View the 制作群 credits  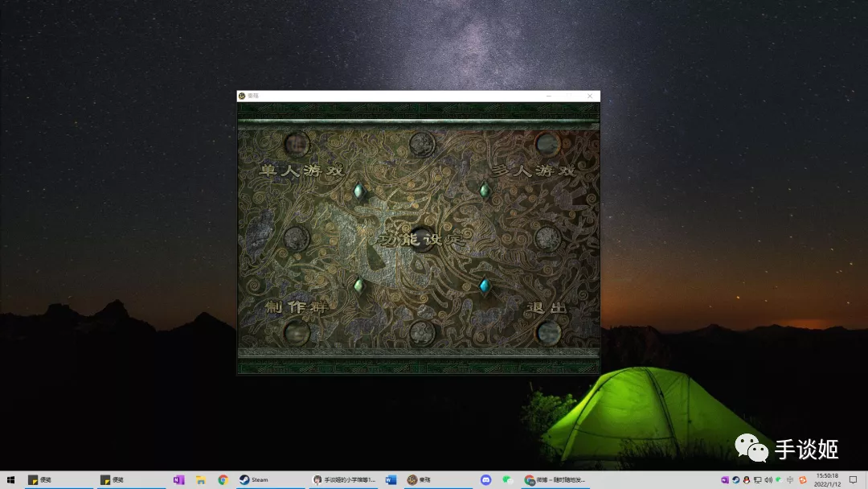pyautogui.click(x=296, y=306)
